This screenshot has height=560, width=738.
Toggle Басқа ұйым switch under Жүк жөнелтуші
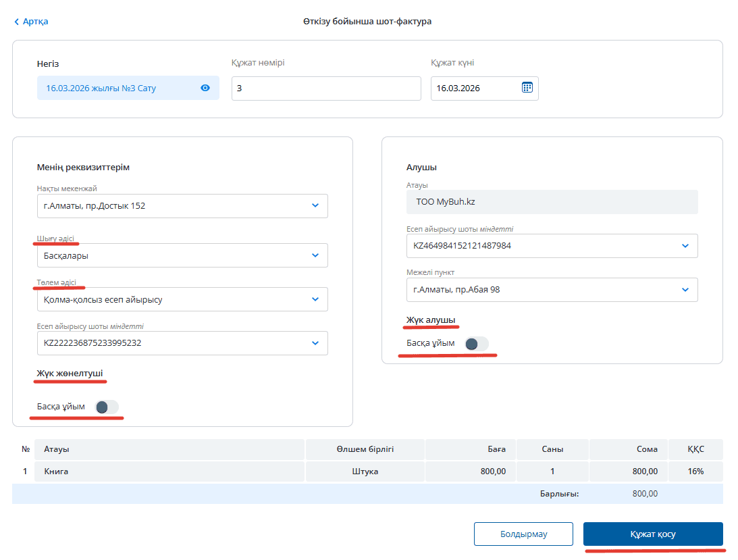[x=107, y=407]
